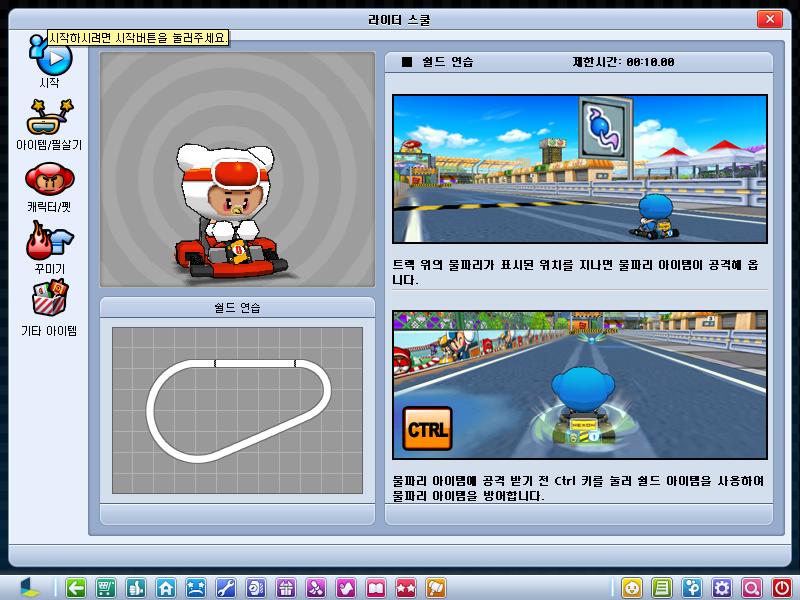
Task: Click the orange hammer icon
Action: (436, 588)
